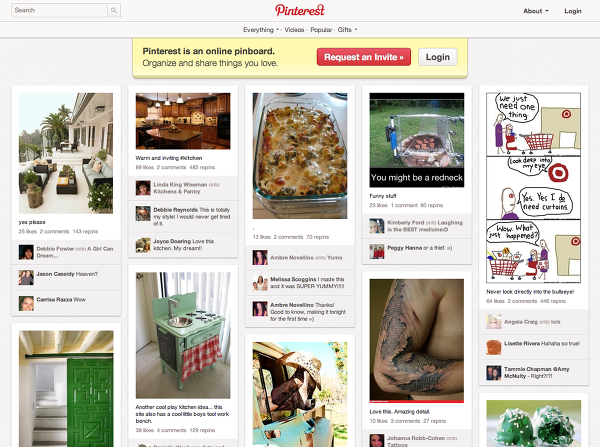Screen dimensions: 600x447
Task: Click the Login button in banner
Action: [438, 57]
